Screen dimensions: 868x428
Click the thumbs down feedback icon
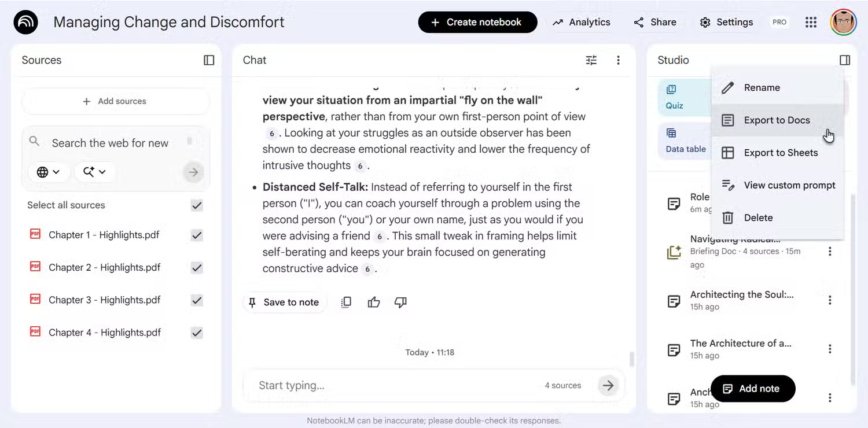pos(400,302)
